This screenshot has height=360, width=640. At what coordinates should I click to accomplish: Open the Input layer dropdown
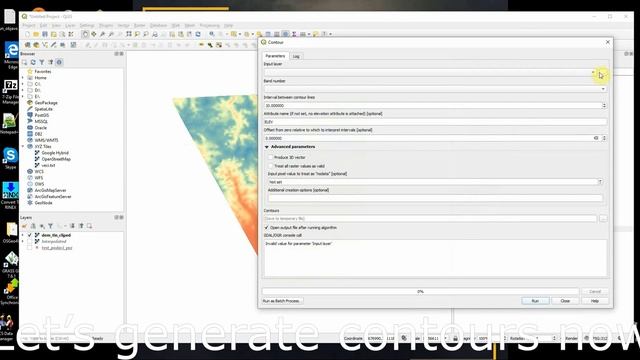[x=593, y=73]
